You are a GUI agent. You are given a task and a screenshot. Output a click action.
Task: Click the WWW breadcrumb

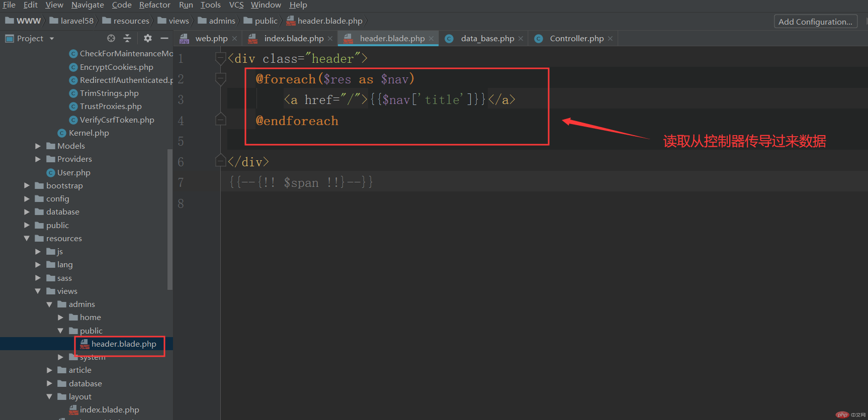click(x=23, y=21)
